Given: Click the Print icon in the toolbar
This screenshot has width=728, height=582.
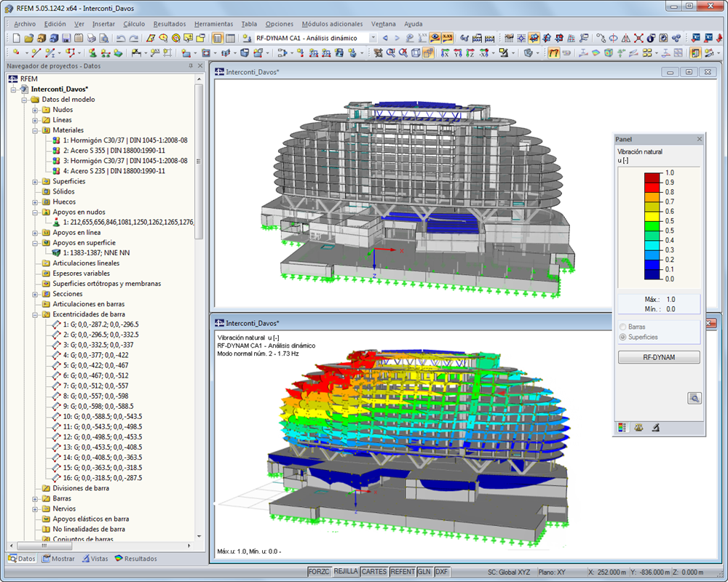Looking at the screenshot, I should click(x=92, y=37).
